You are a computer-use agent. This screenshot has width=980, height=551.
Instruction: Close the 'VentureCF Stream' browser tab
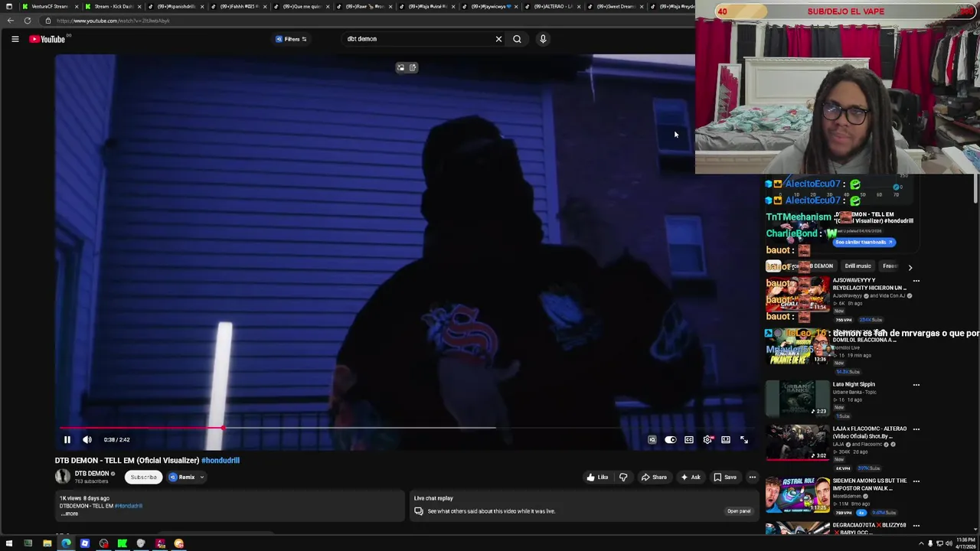pyautogui.click(x=77, y=6)
